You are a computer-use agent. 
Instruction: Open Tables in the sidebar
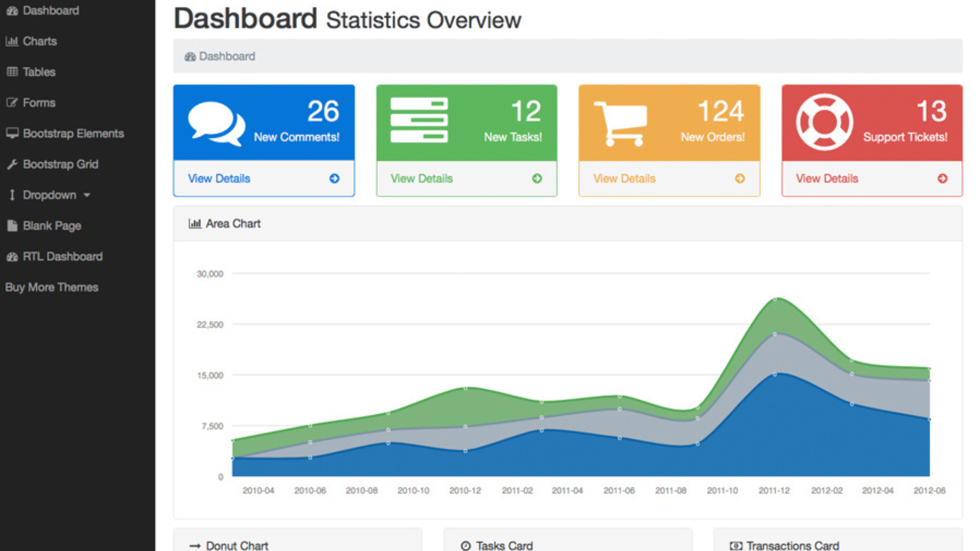[x=39, y=72]
